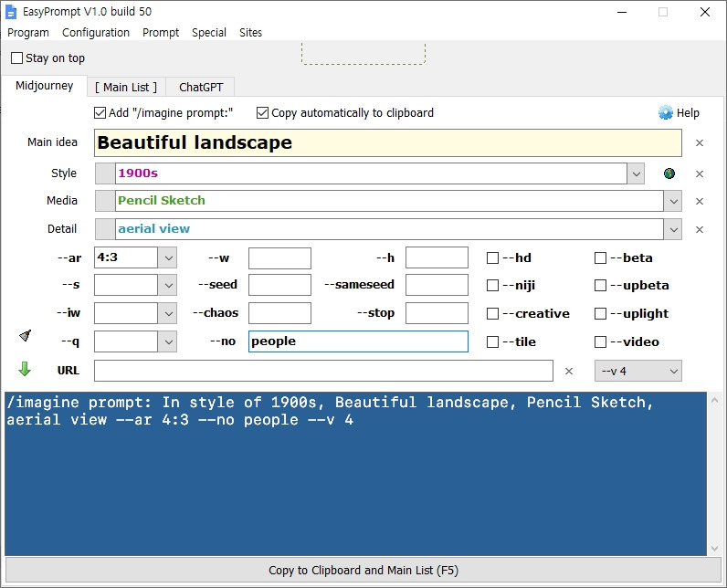Screen dimensions: 727x588
Task: Click the --sameseed input field
Action: click(437, 285)
